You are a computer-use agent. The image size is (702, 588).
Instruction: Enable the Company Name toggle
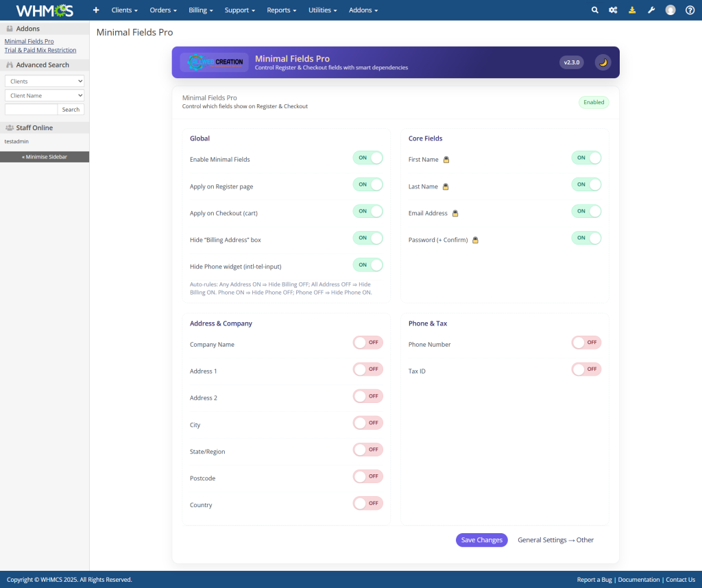tap(367, 343)
